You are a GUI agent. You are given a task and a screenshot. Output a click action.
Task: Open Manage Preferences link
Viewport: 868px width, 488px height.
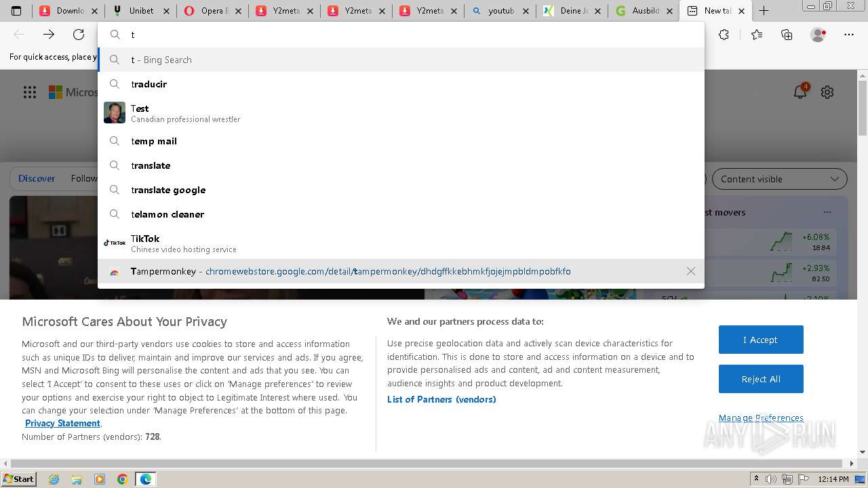click(x=761, y=418)
